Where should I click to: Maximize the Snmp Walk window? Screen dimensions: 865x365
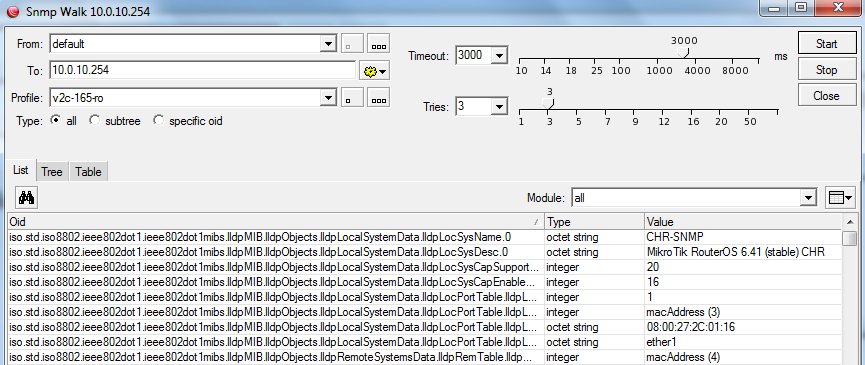801,7
